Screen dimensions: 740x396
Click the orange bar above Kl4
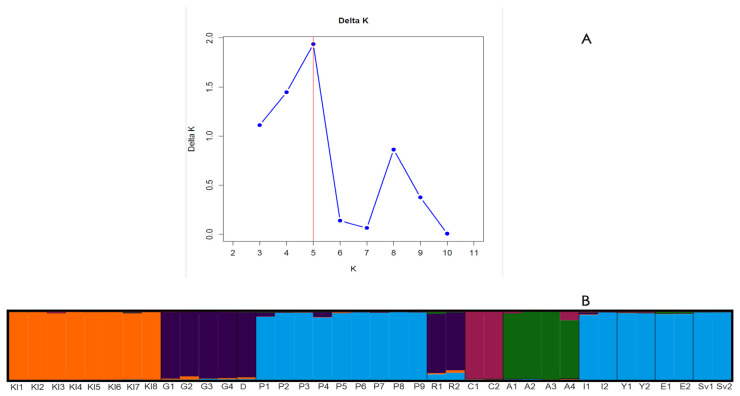tap(75, 345)
